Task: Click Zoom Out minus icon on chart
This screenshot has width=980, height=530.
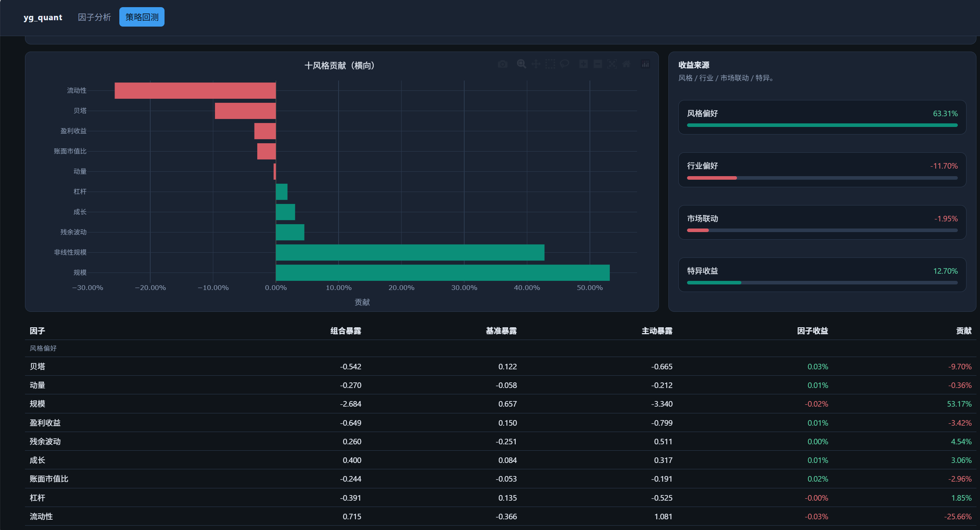Action: (597, 64)
